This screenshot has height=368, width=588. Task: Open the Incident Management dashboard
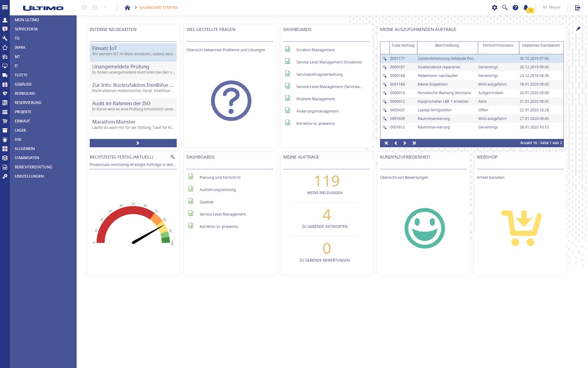[316, 49]
